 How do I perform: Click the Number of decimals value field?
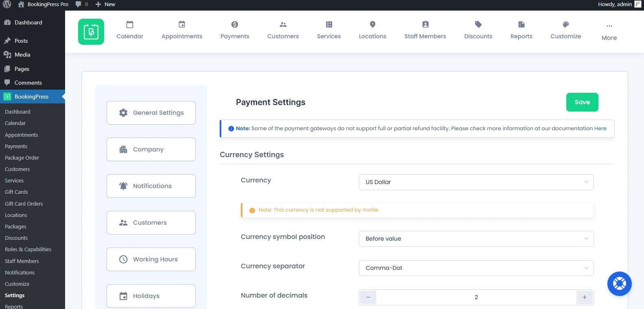(x=476, y=297)
